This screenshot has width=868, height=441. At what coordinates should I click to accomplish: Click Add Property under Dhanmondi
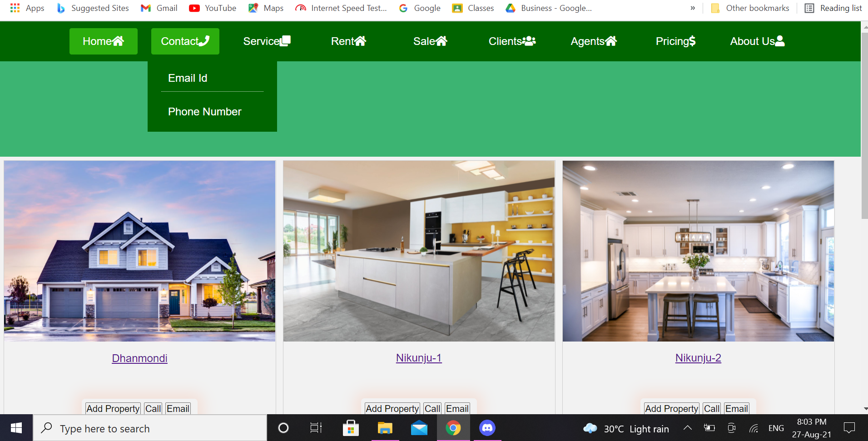click(x=113, y=408)
